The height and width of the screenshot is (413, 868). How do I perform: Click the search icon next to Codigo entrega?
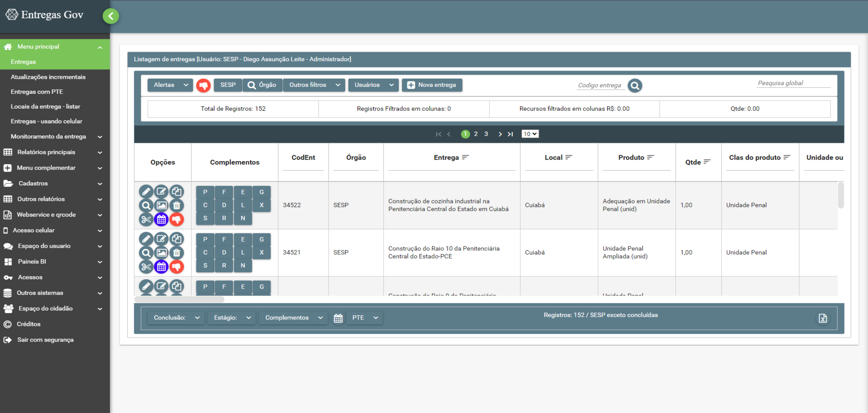pos(634,85)
